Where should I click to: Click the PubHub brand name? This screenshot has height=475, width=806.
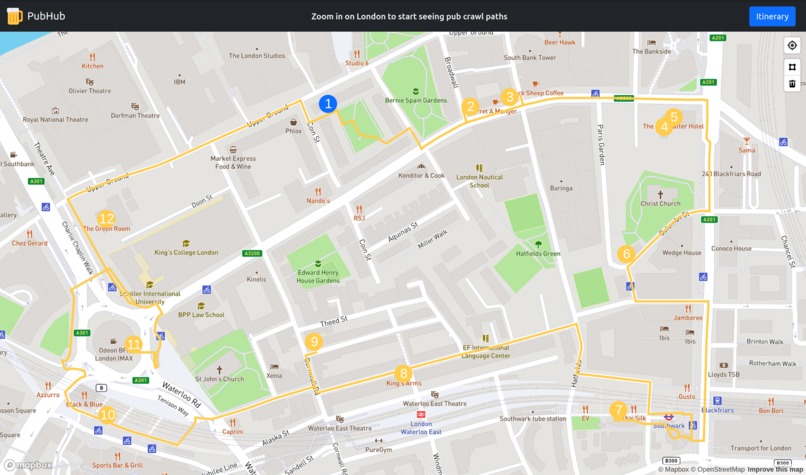(46, 16)
